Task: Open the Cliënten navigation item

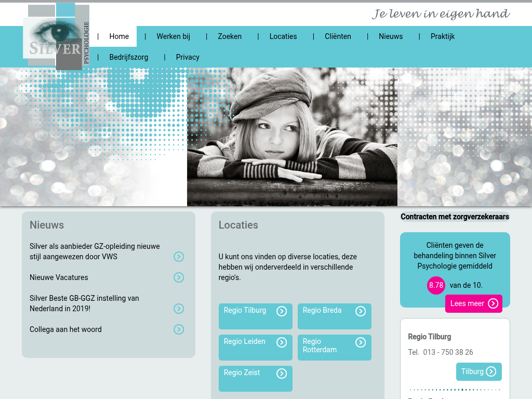Action: click(338, 36)
